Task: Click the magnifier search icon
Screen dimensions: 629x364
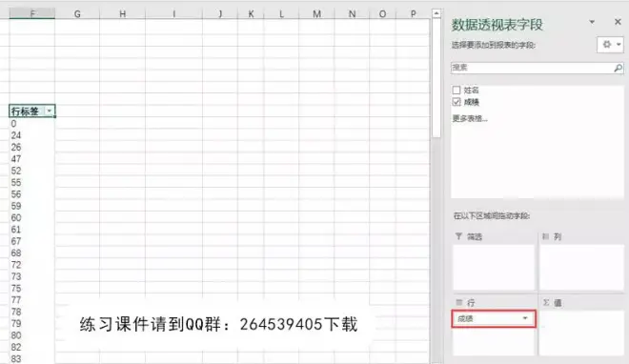Action: tap(619, 69)
